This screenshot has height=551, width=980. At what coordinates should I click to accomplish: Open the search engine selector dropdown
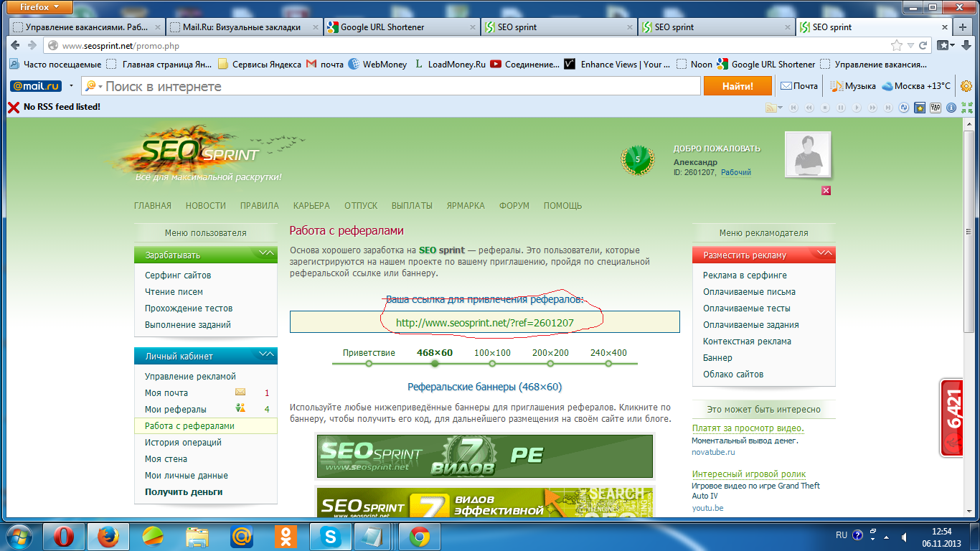tap(94, 86)
